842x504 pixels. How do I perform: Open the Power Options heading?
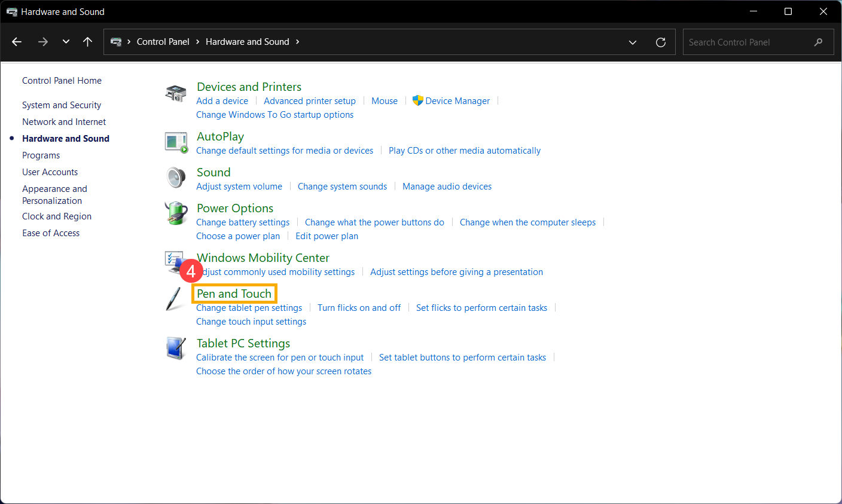tap(235, 208)
